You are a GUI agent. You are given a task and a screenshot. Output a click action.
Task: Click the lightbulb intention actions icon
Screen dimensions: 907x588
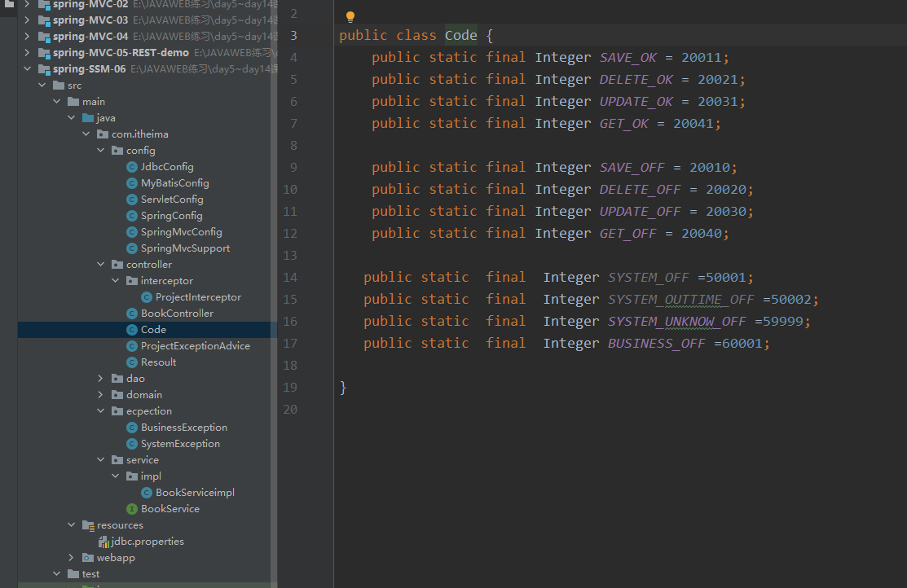(350, 17)
